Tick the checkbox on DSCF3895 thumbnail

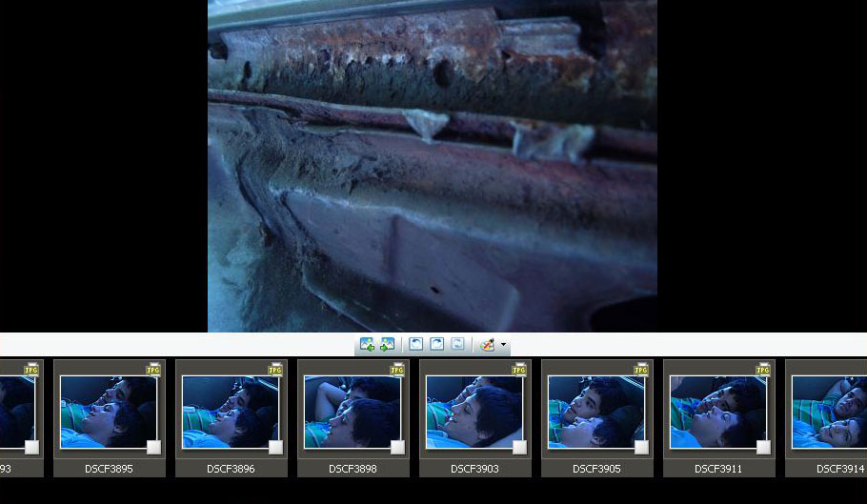(x=153, y=447)
